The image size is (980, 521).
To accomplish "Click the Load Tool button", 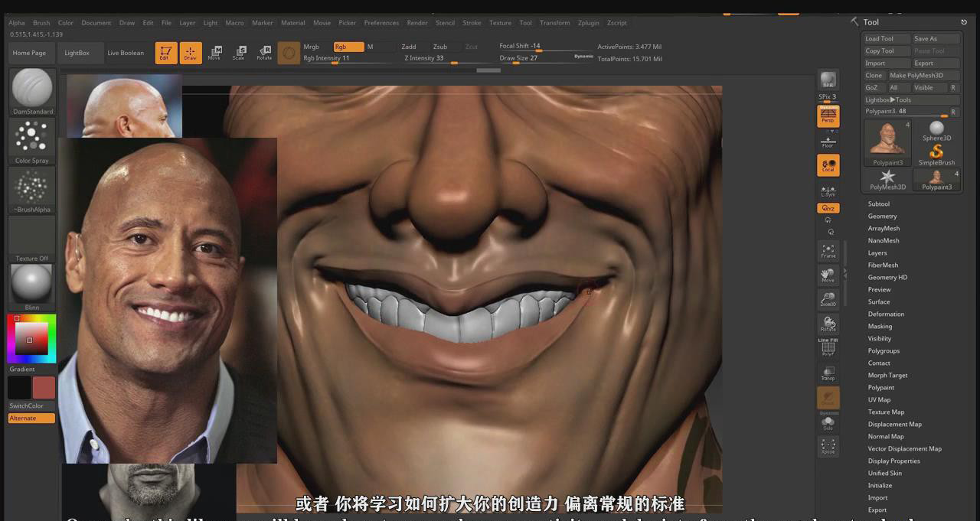I will pyautogui.click(x=879, y=39).
